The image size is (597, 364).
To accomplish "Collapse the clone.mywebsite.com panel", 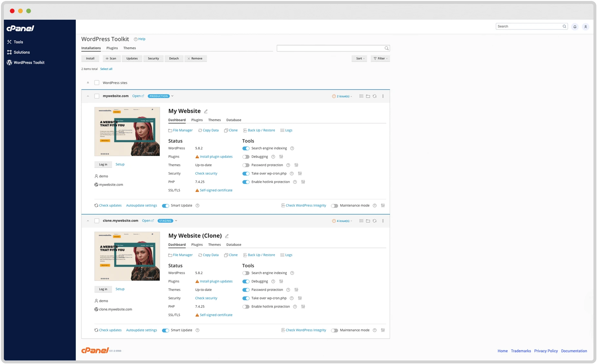I will point(88,221).
